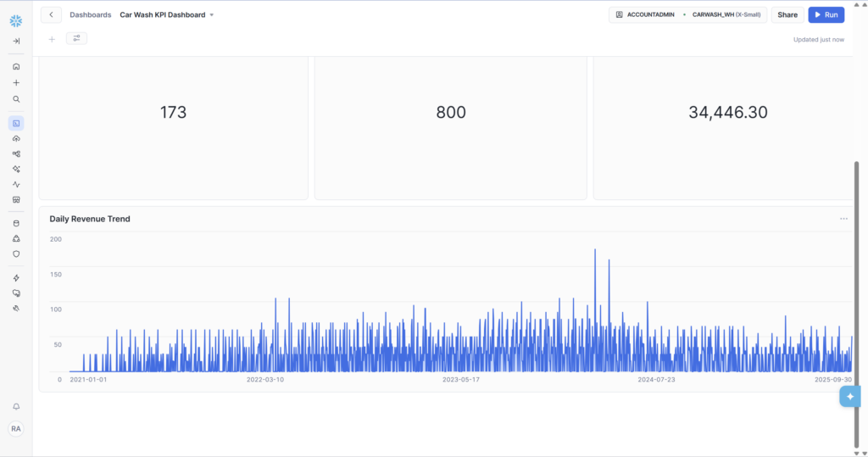This screenshot has height=457, width=868.
Task: Click the Create plus icon in sidebar
Action: click(x=16, y=83)
